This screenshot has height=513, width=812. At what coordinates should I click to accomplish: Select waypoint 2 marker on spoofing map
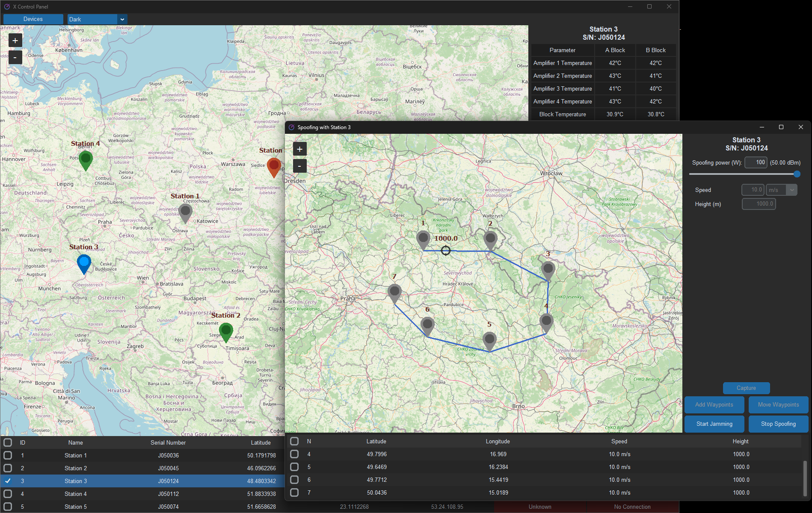click(490, 240)
